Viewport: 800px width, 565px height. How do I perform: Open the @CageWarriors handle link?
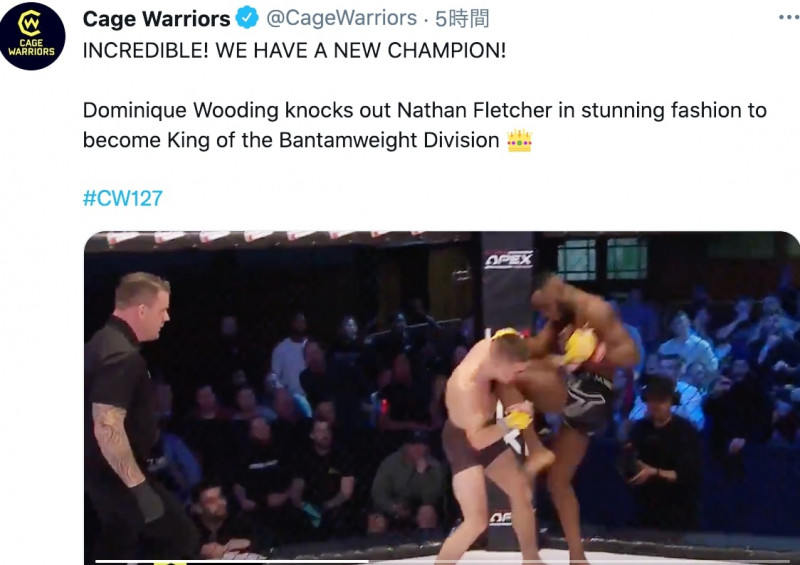pos(341,18)
